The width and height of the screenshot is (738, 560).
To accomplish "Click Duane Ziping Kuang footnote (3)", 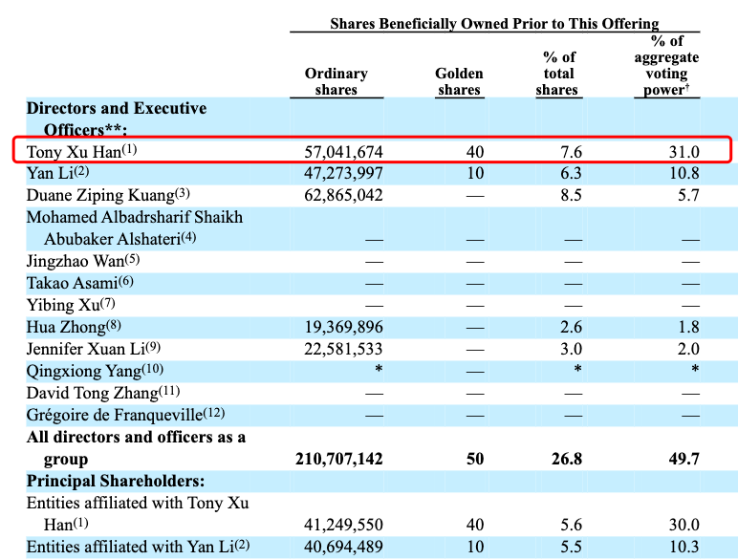I will (x=175, y=195).
